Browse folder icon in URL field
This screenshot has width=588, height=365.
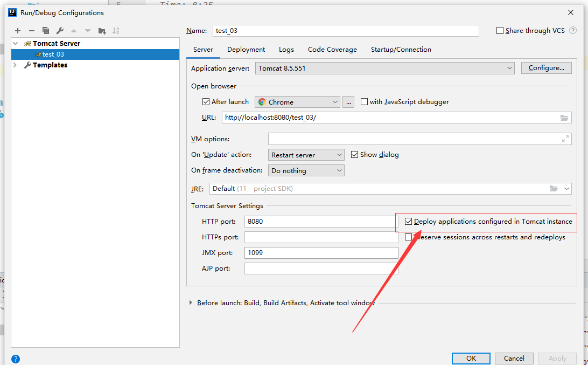coord(564,118)
